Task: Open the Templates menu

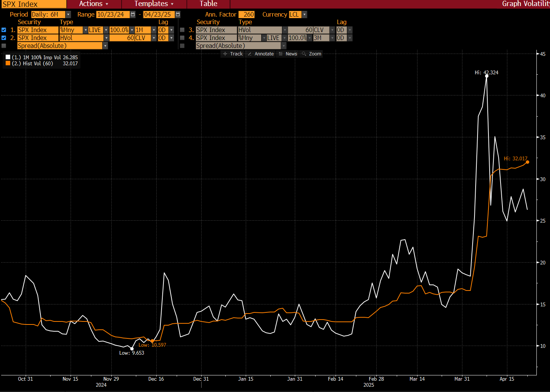Action: 154,4
